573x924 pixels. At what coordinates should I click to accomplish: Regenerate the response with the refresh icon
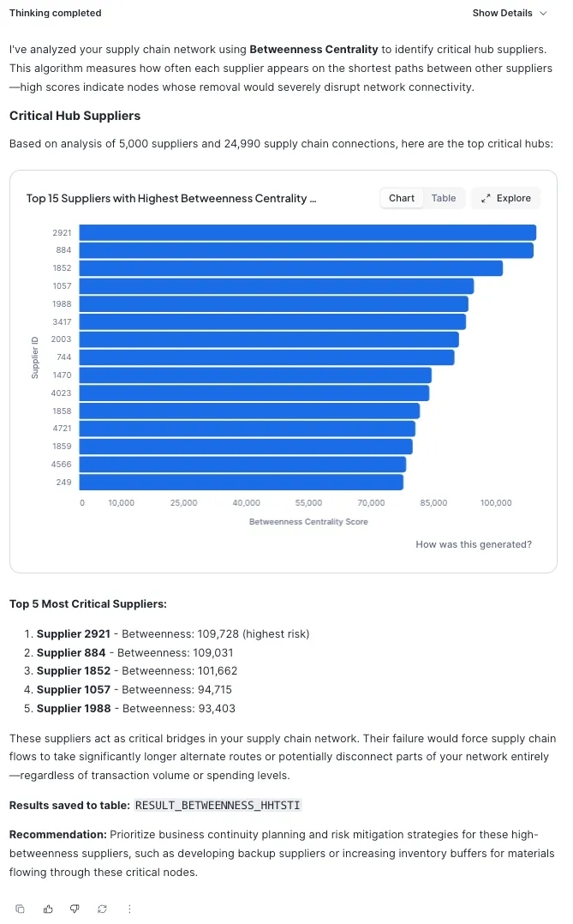point(102,909)
